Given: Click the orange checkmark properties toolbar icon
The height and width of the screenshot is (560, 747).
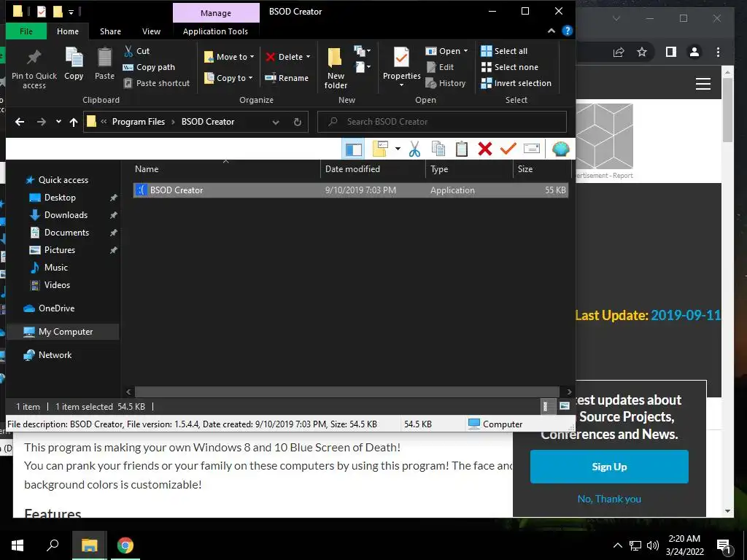Looking at the screenshot, I should click(508, 149).
